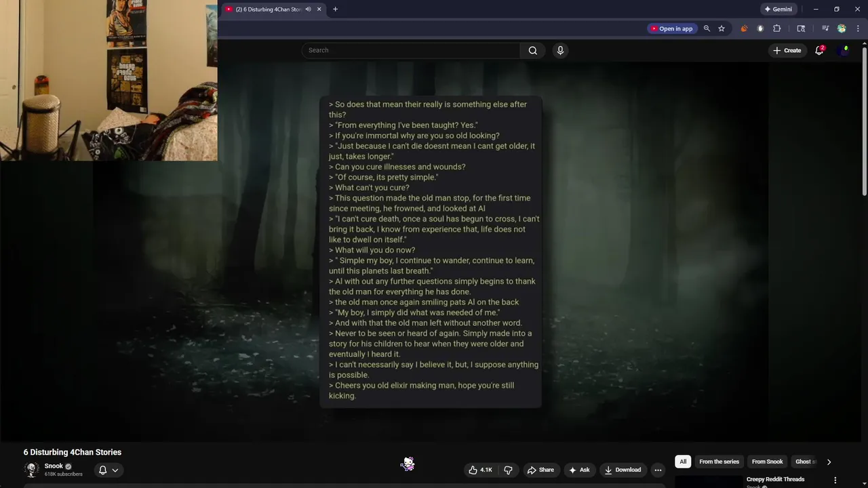Open more video actions ellipsis
The image size is (868, 488).
[x=658, y=470]
